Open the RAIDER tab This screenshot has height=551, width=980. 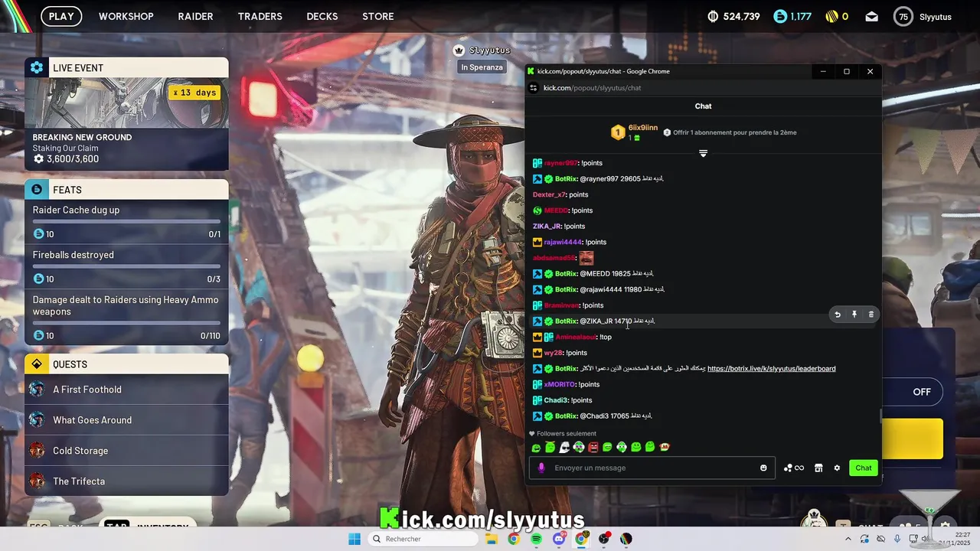pyautogui.click(x=195, y=16)
